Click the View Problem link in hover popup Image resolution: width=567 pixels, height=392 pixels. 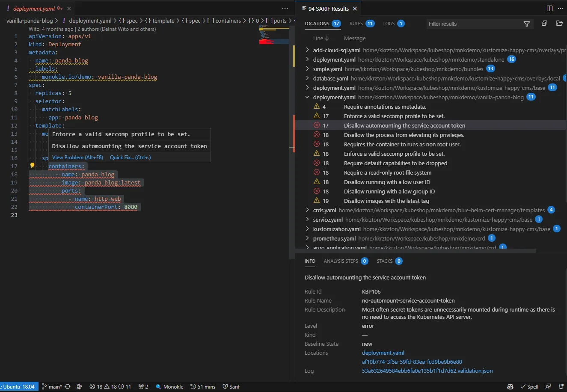pyautogui.click(x=77, y=157)
